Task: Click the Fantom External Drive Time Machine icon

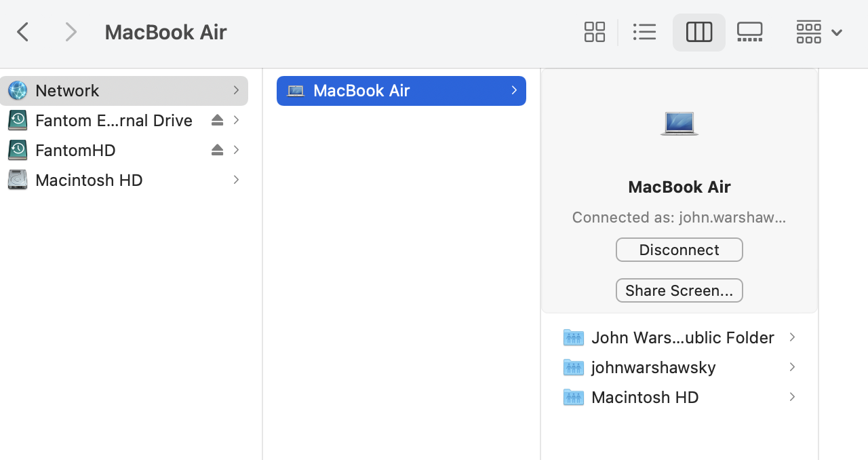Action: [18, 120]
